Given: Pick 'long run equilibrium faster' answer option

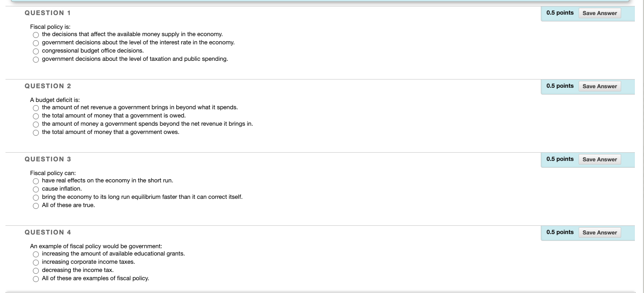Looking at the screenshot, I should (36, 197).
